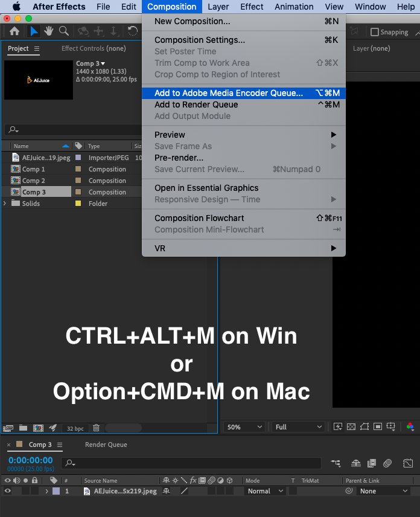Open the Window menu
This screenshot has width=420, height=517.
(370, 7)
